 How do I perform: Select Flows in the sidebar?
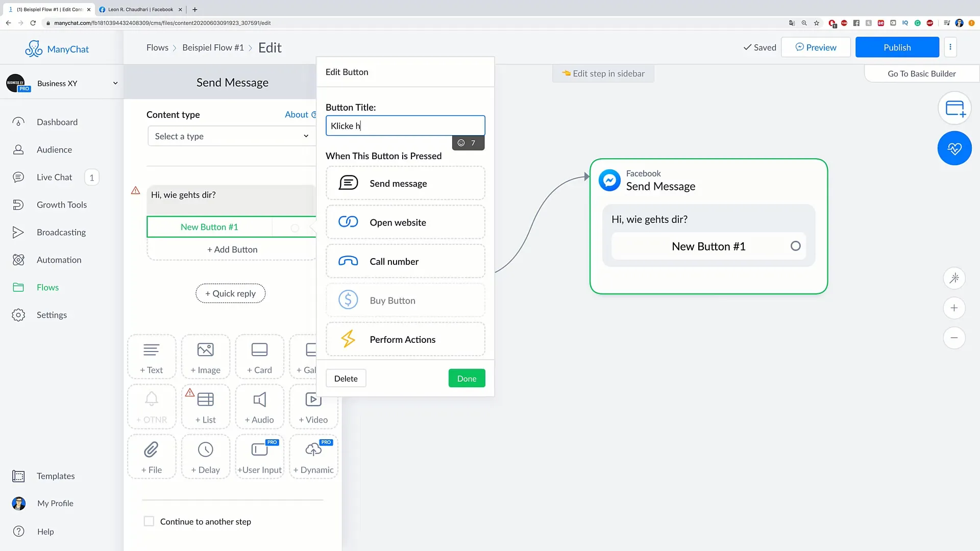point(47,287)
